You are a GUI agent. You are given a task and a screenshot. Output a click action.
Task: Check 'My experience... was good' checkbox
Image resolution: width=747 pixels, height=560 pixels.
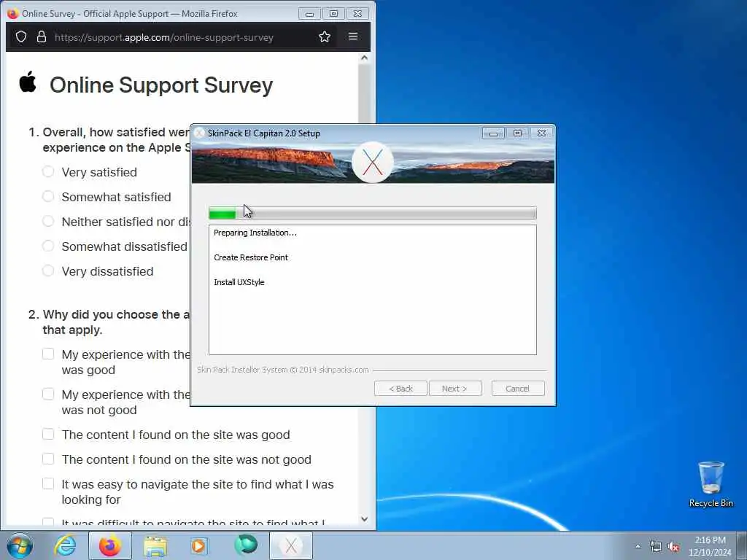48,354
